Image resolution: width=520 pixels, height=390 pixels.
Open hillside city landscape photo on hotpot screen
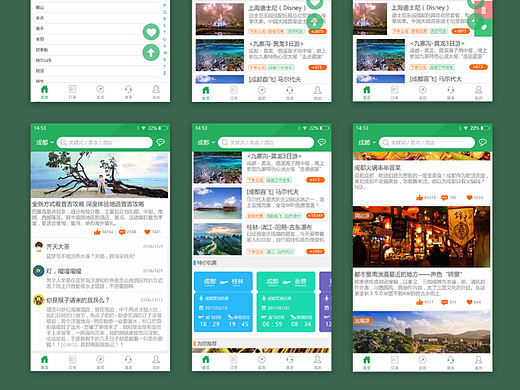[422, 332]
